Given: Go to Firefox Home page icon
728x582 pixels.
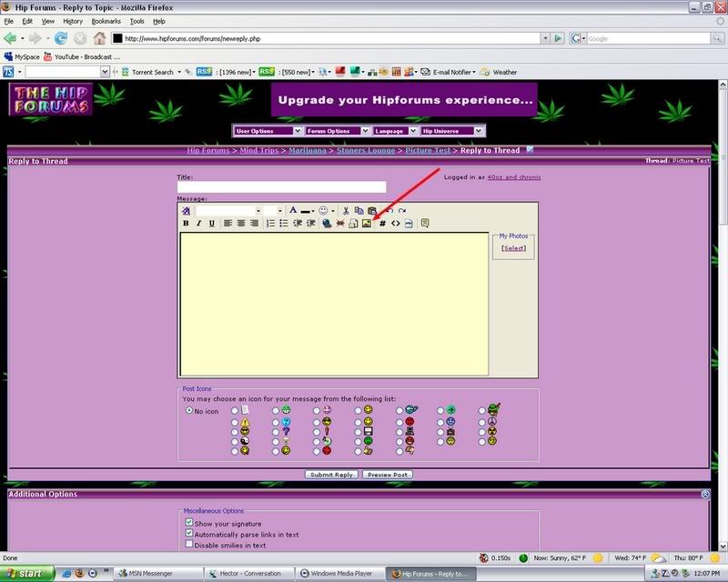Looking at the screenshot, I should [x=99, y=39].
